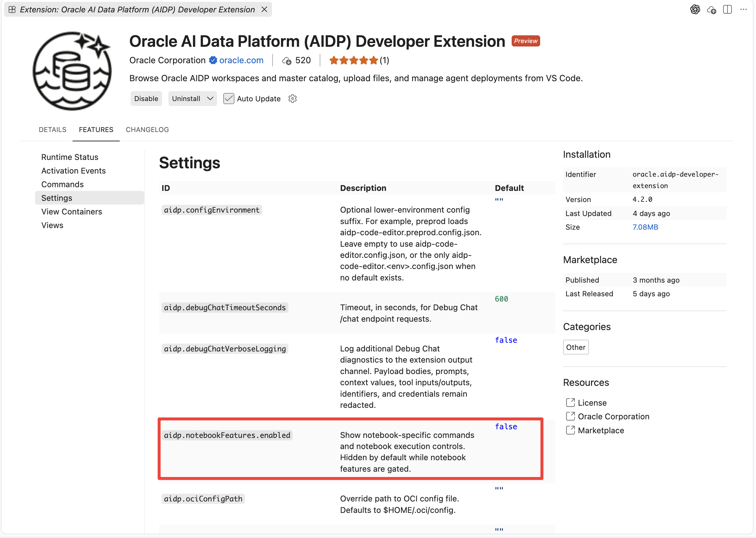Click the Disable button
Image resolution: width=756 pixels, height=538 pixels.
point(146,98)
